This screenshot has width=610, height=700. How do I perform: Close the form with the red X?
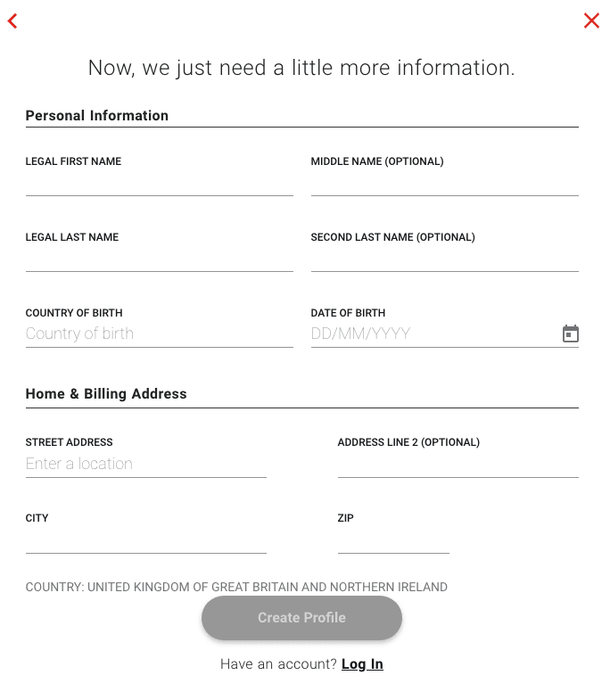click(591, 21)
